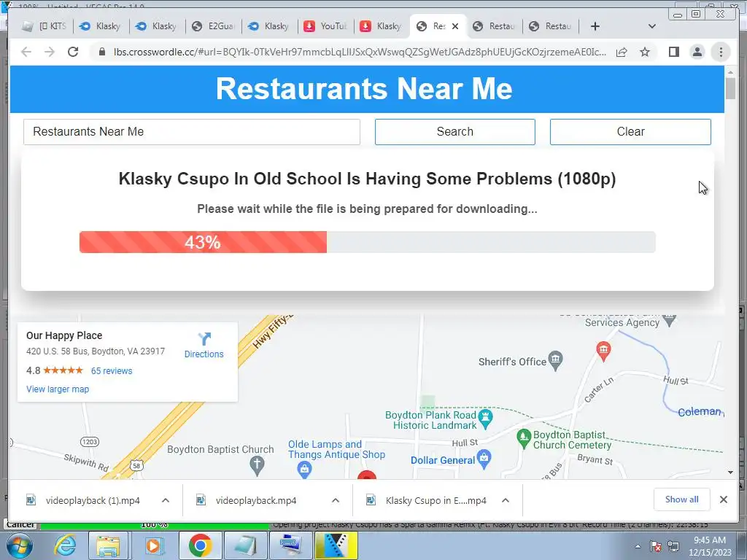
Task: Click the page vertical scrollbar thumb
Action: click(x=730, y=88)
